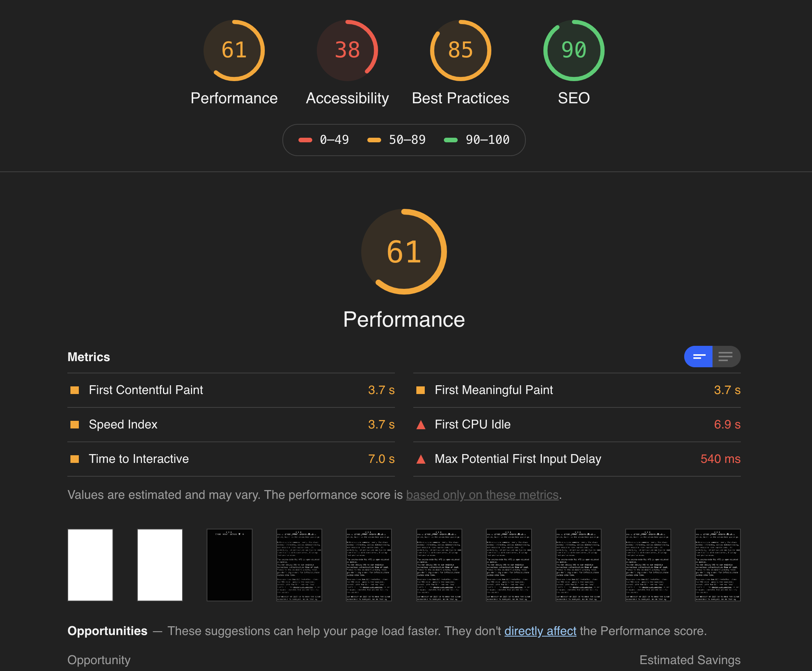The image size is (812, 671).
Task: Select the SEO gauge
Action: pyautogui.click(x=574, y=50)
